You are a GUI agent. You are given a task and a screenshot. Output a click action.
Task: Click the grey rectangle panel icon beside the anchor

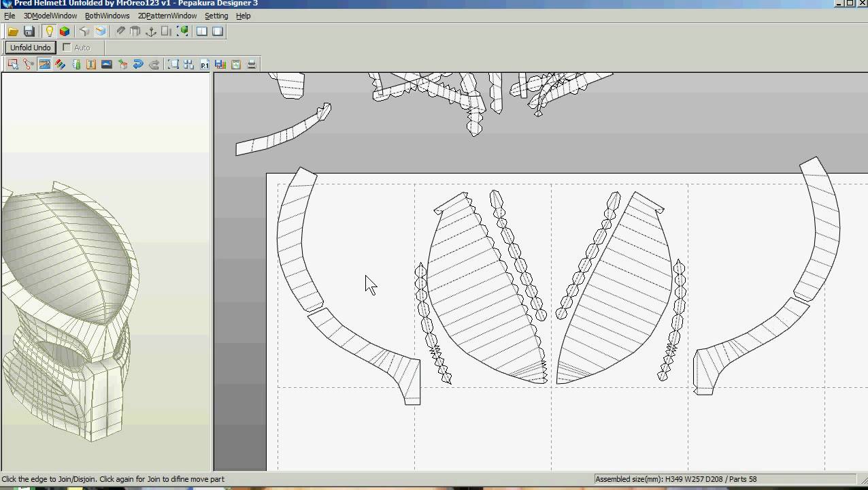pos(167,31)
